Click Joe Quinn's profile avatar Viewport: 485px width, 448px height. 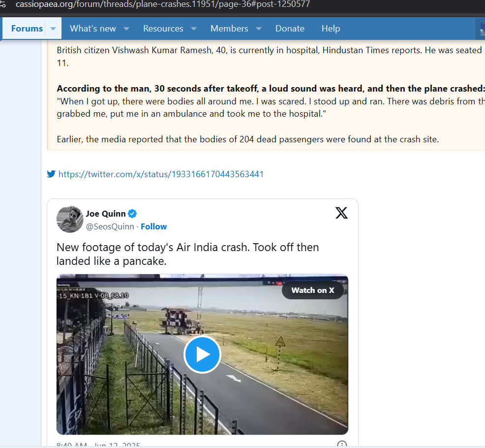70,219
